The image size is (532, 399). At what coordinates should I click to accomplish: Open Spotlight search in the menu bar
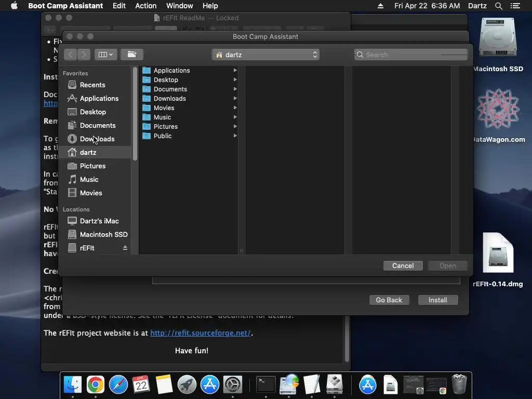pyautogui.click(x=498, y=6)
